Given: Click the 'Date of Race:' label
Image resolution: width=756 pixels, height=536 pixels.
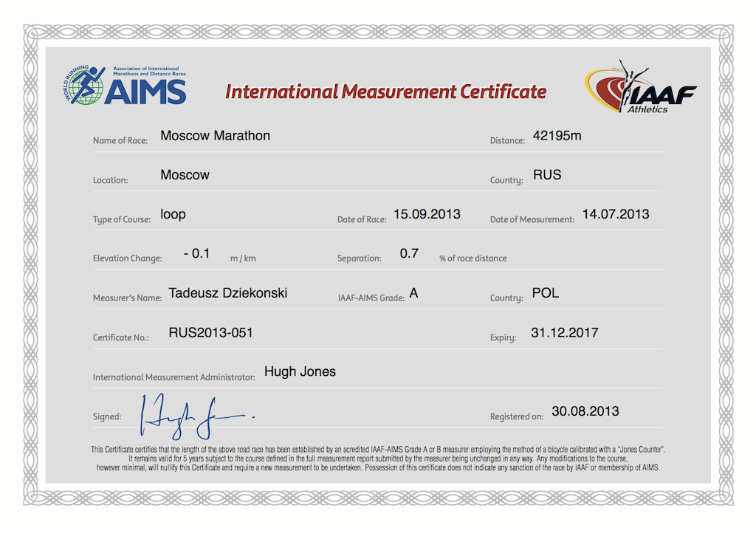Looking at the screenshot, I should (x=362, y=219).
